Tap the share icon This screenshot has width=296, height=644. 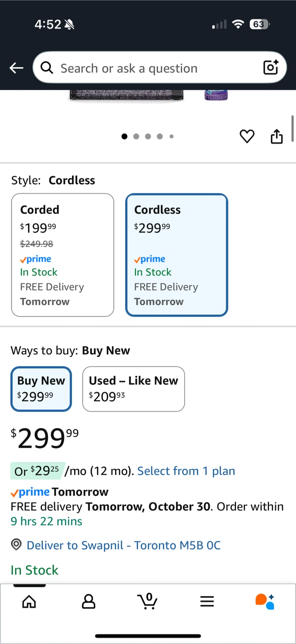pyautogui.click(x=277, y=136)
